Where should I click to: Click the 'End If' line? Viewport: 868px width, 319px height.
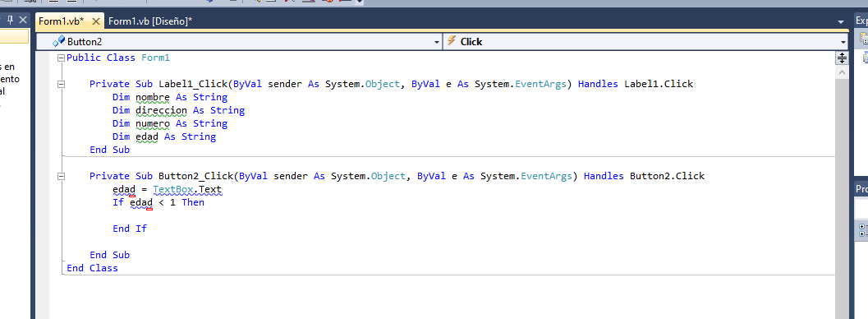click(x=130, y=229)
